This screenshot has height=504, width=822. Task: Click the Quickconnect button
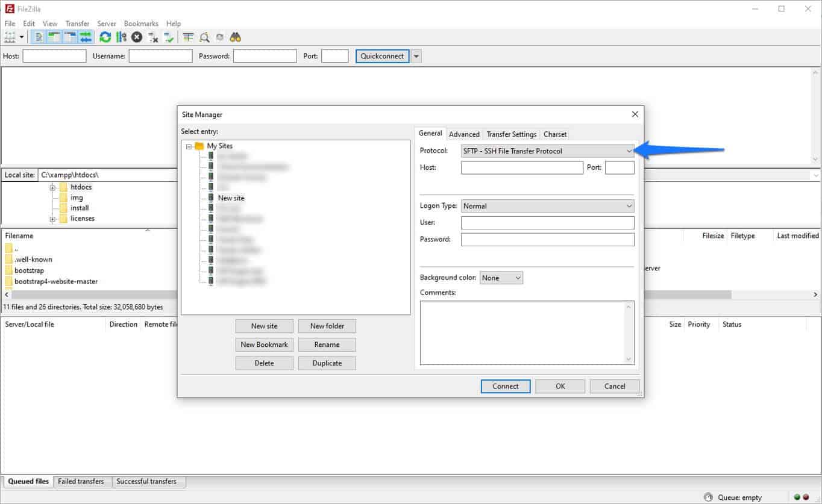(382, 56)
